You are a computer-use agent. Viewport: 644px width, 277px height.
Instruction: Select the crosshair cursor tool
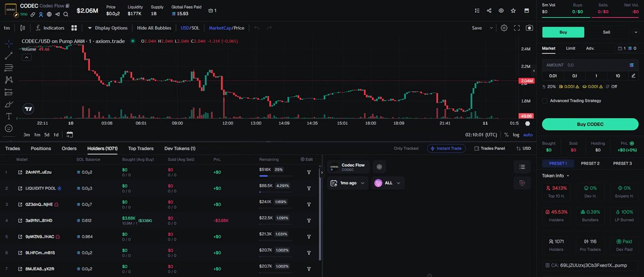[9, 43]
